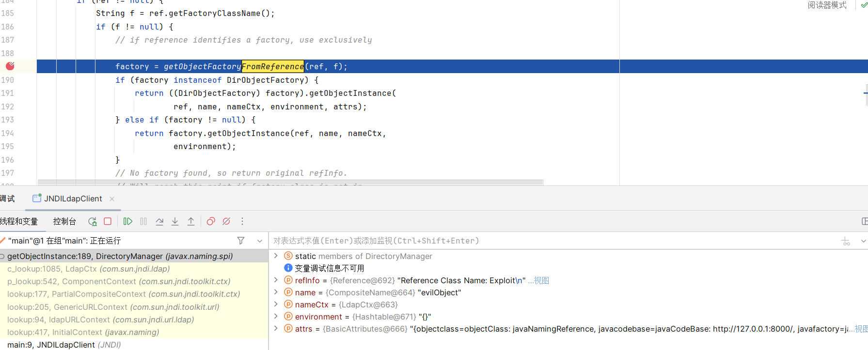
Task: Click the main thread running label
Action: pyautogui.click(x=64, y=241)
